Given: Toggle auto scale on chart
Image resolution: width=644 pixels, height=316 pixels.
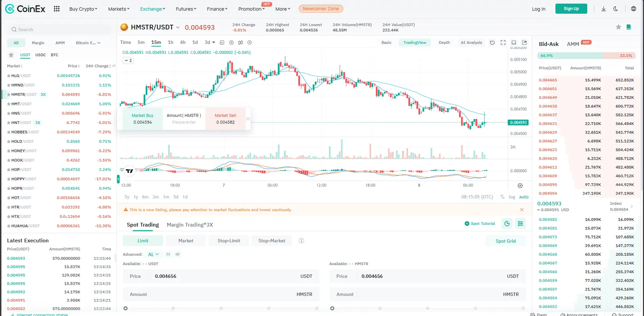Looking at the screenshot, I should click(524, 197).
